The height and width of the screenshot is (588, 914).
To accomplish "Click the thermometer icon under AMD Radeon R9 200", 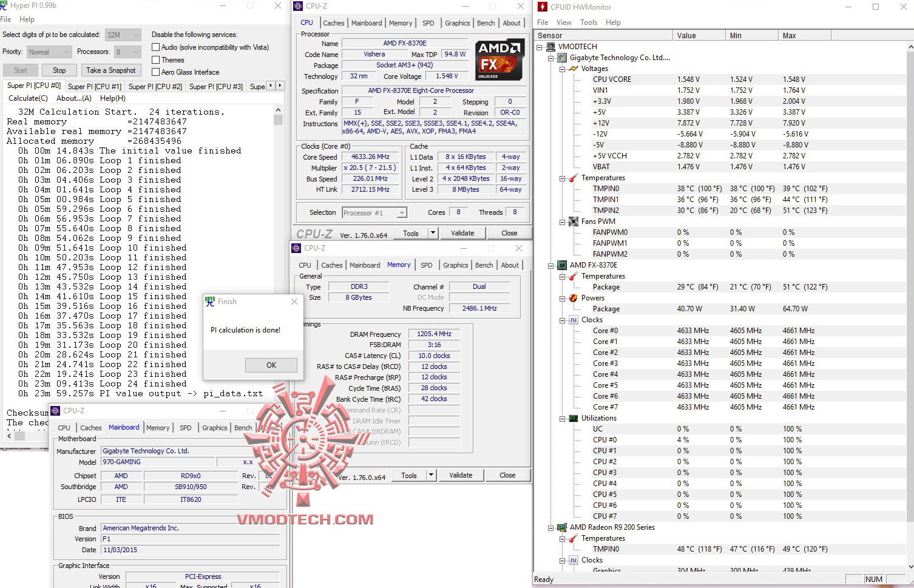I will point(574,538).
